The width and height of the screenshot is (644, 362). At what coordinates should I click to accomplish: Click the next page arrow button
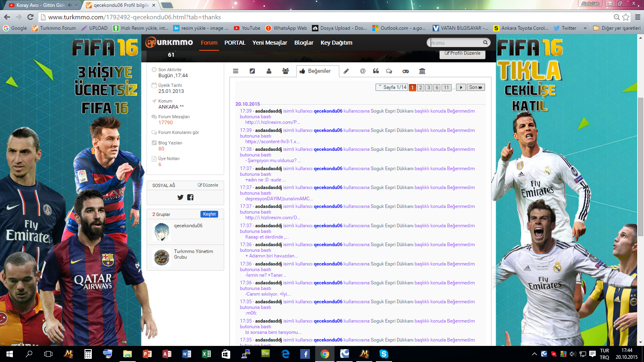point(461,87)
